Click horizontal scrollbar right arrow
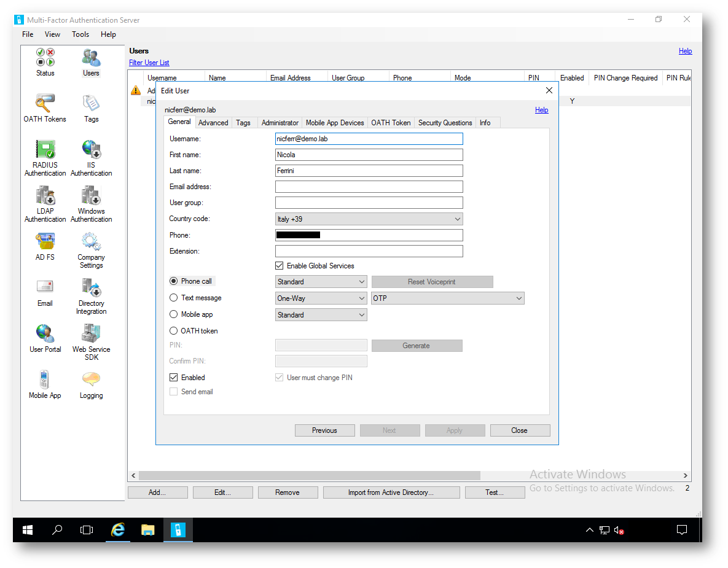Viewport: 728px width, 568px height. click(x=685, y=476)
